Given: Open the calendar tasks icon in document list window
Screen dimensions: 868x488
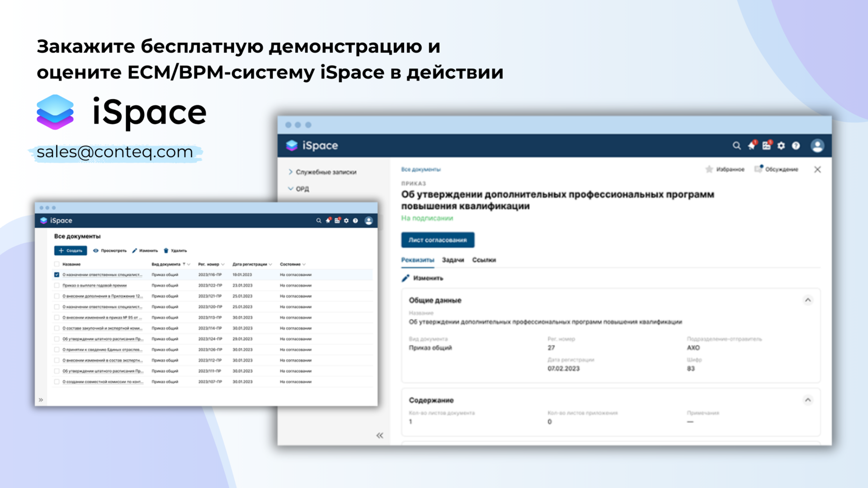Looking at the screenshot, I should (337, 221).
